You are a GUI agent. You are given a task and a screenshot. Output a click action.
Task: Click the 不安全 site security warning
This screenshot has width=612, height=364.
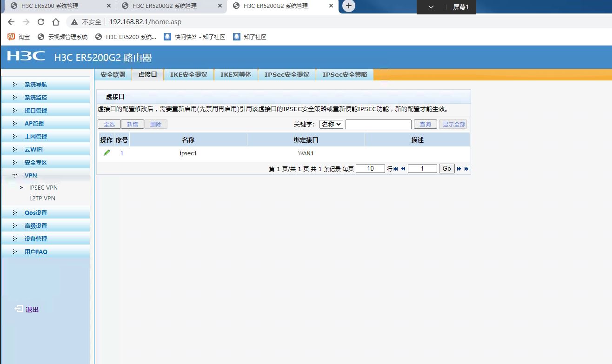click(x=86, y=22)
